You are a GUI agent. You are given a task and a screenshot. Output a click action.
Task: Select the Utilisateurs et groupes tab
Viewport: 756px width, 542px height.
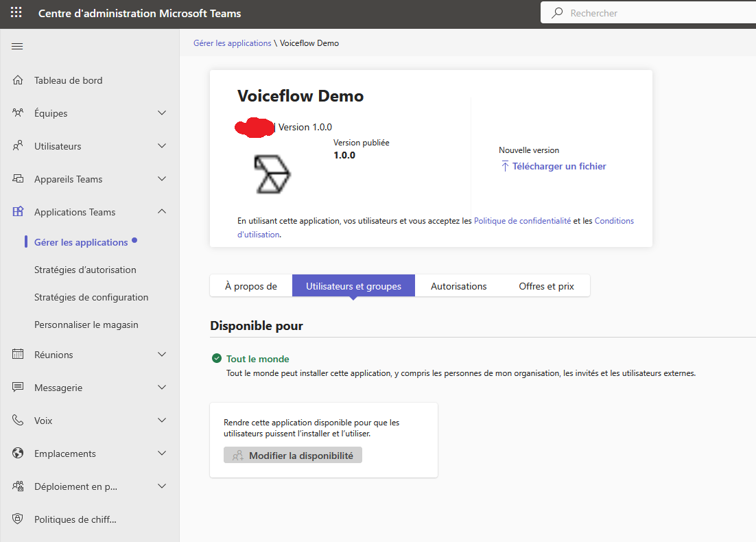[353, 286]
